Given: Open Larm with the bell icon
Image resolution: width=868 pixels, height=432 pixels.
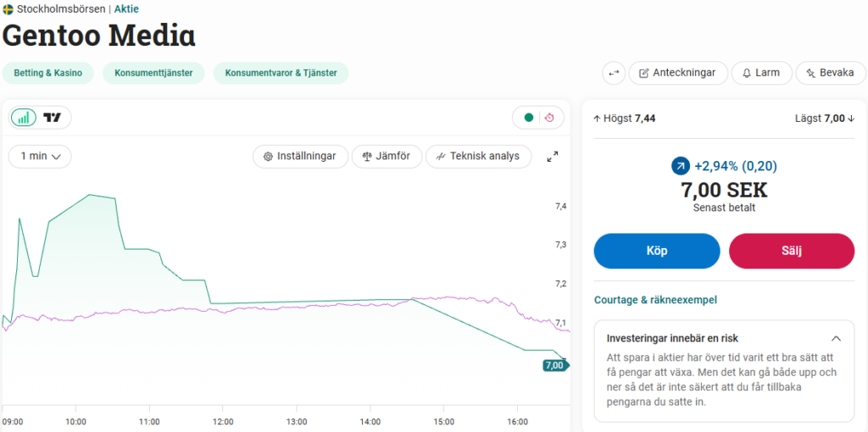Looking at the screenshot, I should 760,73.
